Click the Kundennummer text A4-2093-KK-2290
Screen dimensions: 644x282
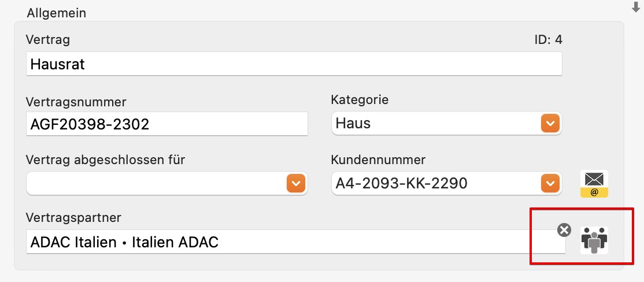[x=402, y=183]
